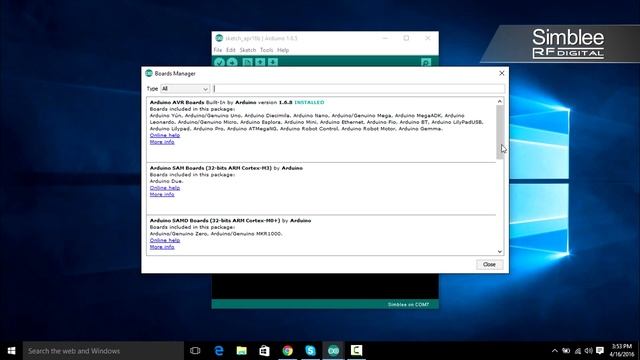The height and width of the screenshot is (360, 640).
Task: Open the Windows Store taskbar icon
Action: [264, 351]
